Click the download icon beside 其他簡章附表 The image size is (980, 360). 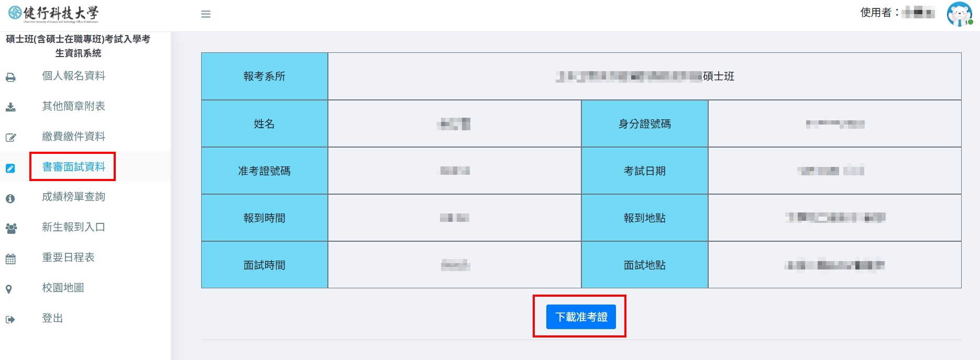(x=10, y=107)
